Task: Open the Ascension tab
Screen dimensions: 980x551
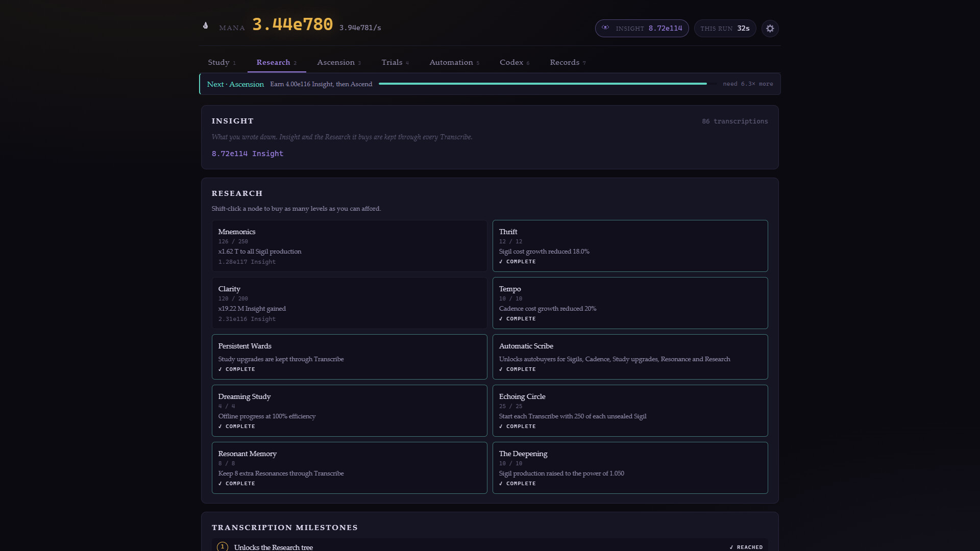Action: click(x=339, y=62)
